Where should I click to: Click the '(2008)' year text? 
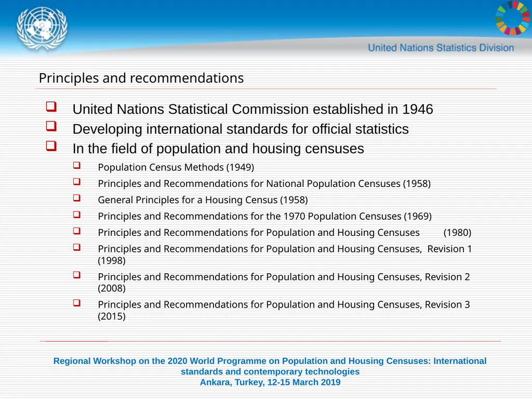point(112,288)
